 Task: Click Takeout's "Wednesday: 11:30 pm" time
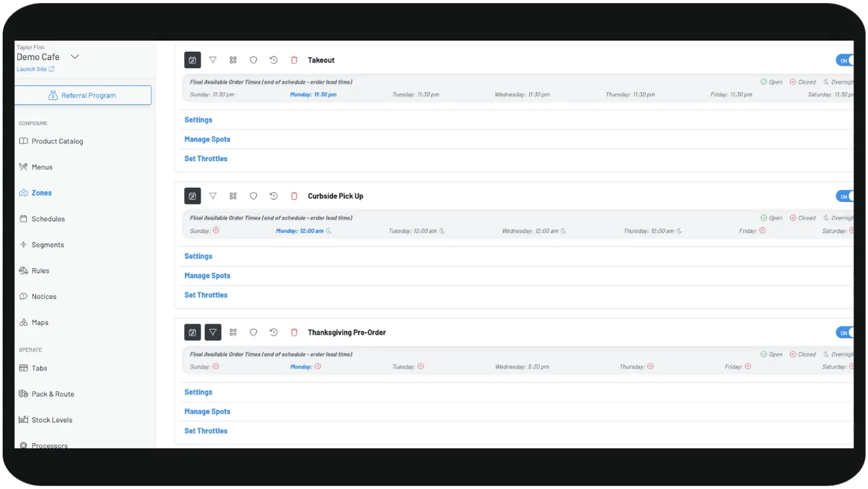pos(523,94)
